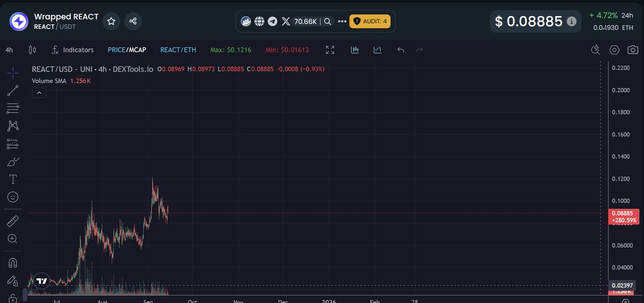Take a chart snapshot with camera icon
Screen dimensions: 644x303
[x=634, y=50]
